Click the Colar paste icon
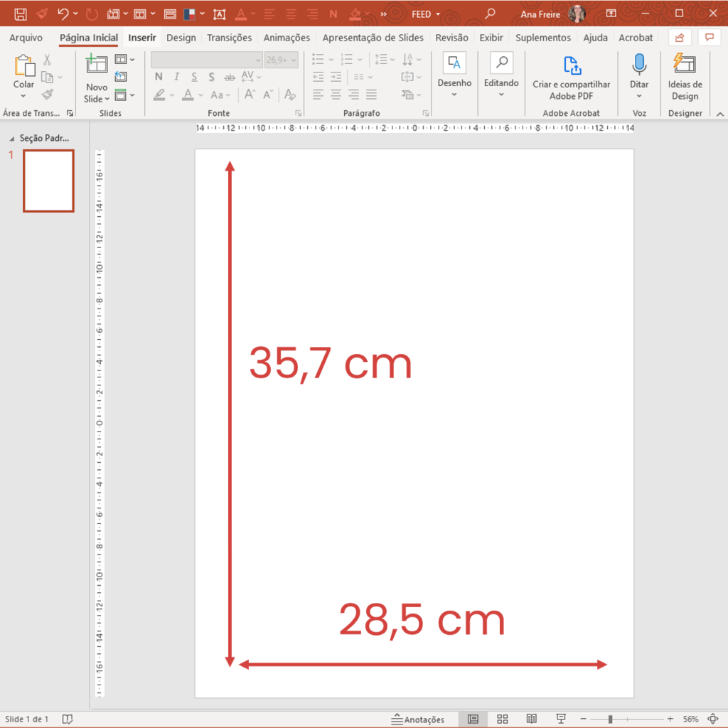Viewport: 728px width, 728px height. pos(23,66)
